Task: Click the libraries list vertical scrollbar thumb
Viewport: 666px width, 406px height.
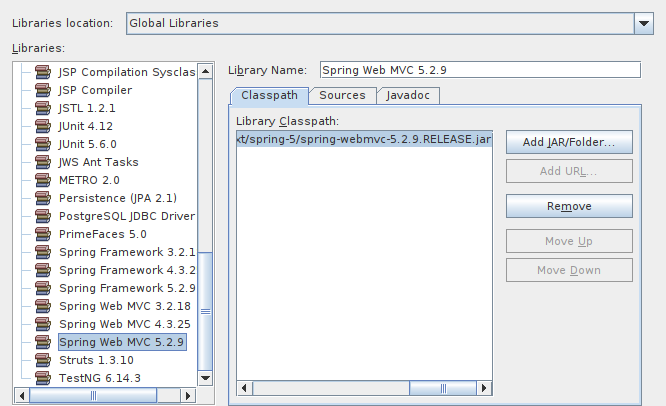Action: [206, 311]
